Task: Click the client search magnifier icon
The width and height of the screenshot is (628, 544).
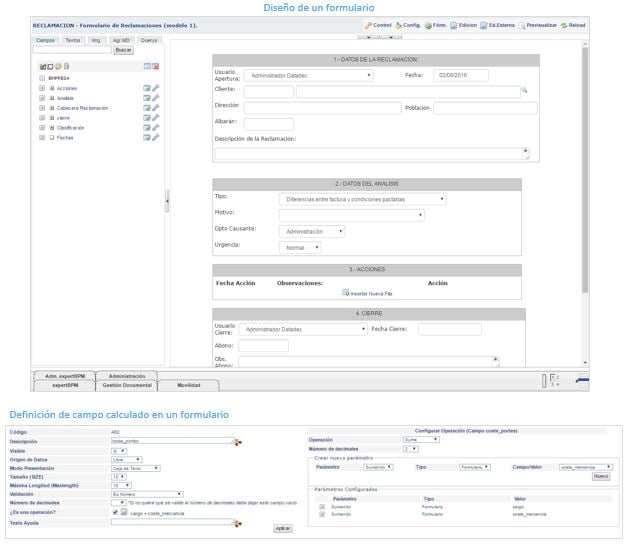Action: (524, 91)
